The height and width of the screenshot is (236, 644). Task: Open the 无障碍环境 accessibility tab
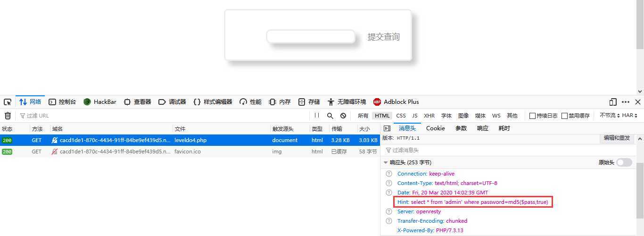pyautogui.click(x=347, y=102)
